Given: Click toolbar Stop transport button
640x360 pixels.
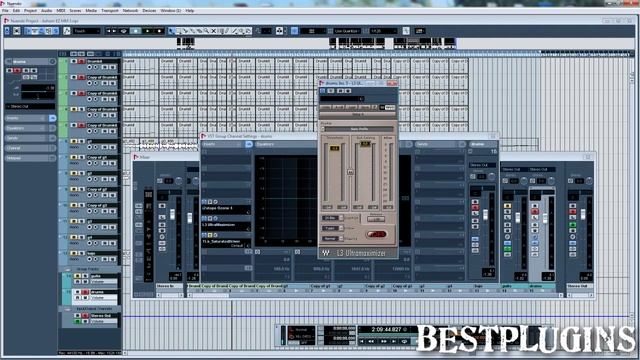Looking at the screenshot, I should click(x=136, y=31).
